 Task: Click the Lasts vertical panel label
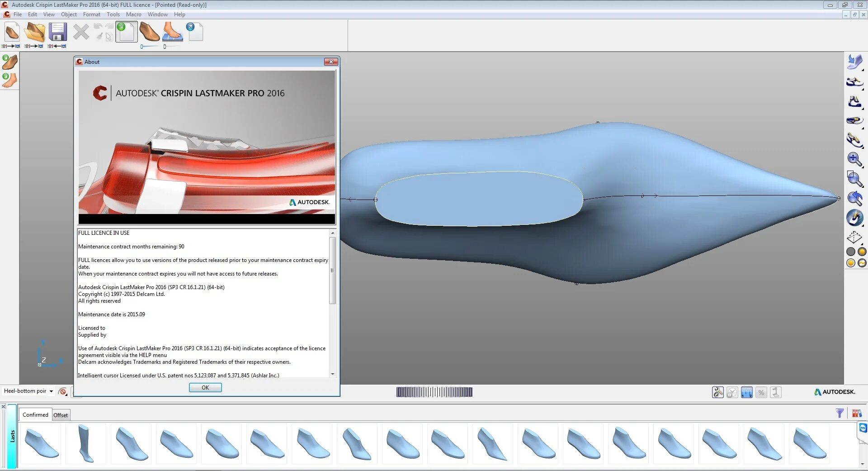(12, 436)
